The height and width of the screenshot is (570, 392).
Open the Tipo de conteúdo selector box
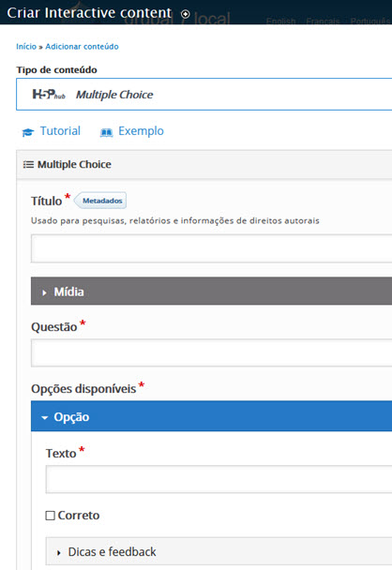pyautogui.click(x=204, y=94)
